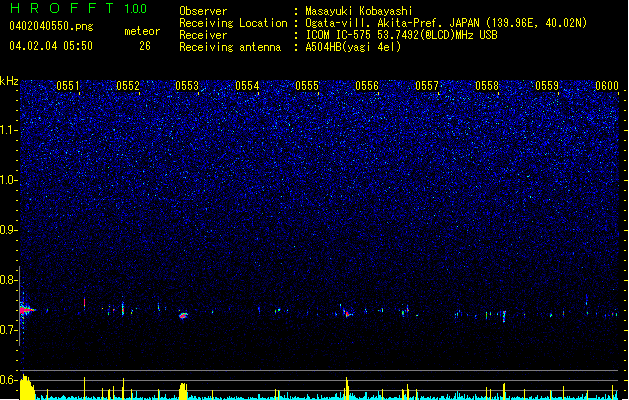Image resolution: width=629 pixels, height=400 pixels.
Task: Click observer name Masayuki Kobayashi
Action: (x=359, y=11)
